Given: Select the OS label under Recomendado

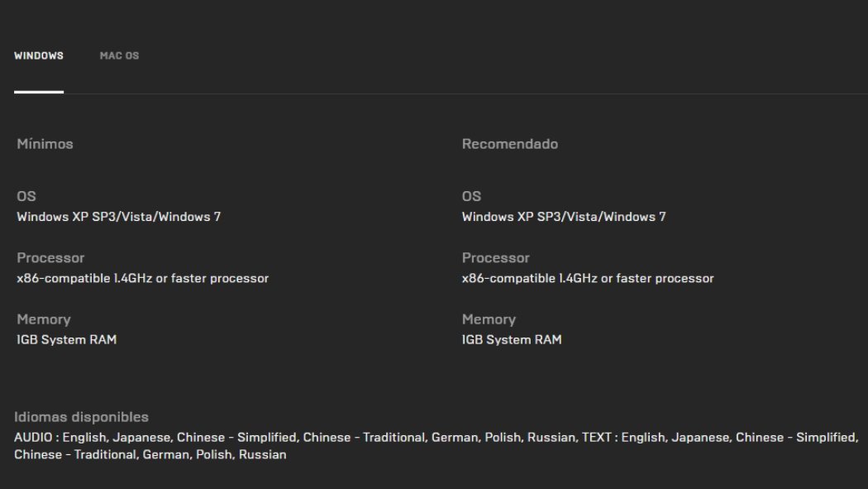Looking at the screenshot, I should (x=471, y=196).
